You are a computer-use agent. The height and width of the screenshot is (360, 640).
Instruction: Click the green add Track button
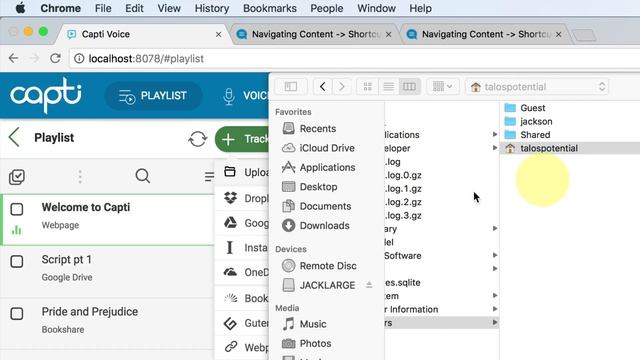242,139
